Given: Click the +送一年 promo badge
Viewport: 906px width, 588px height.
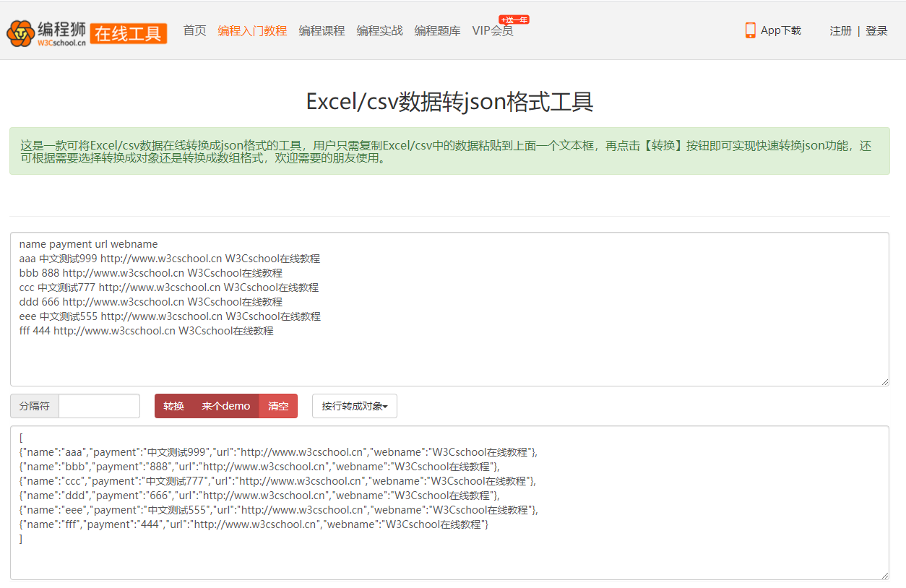Looking at the screenshot, I should point(514,20).
